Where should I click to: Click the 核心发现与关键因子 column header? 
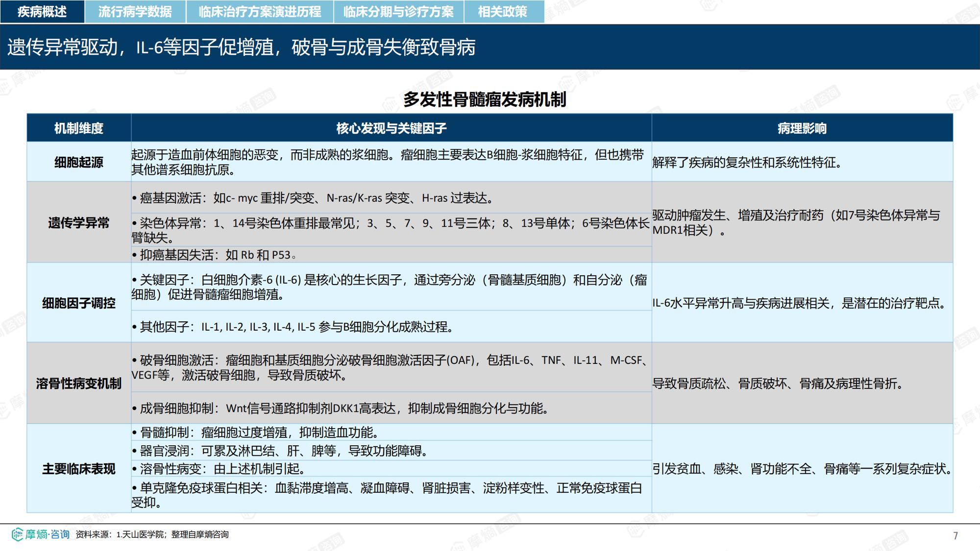pos(391,128)
